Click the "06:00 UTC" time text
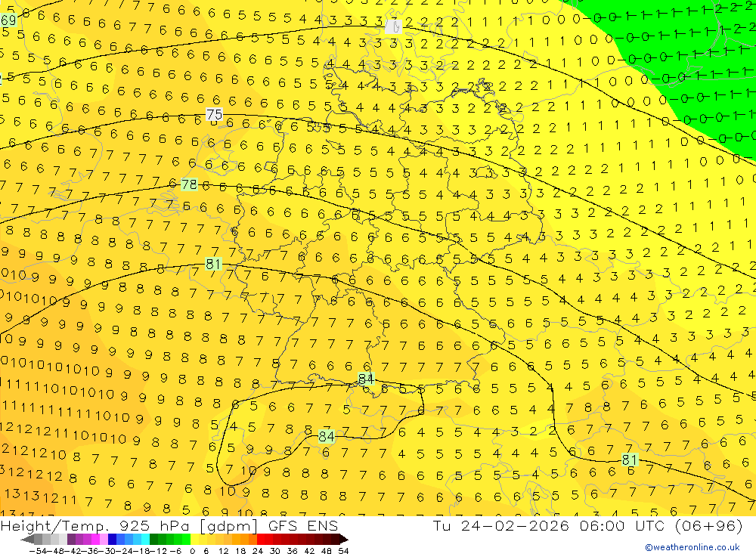The width and height of the screenshot is (756, 554). (x=621, y=525)
